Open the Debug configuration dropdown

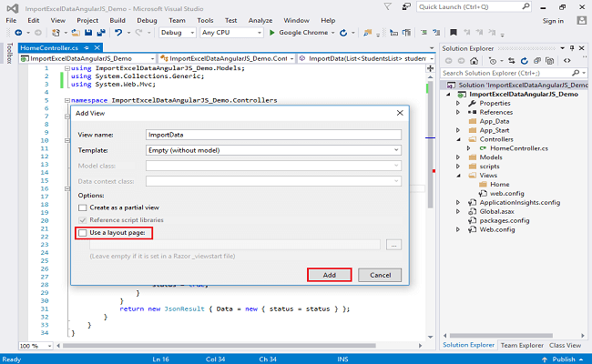pos(177,33)
